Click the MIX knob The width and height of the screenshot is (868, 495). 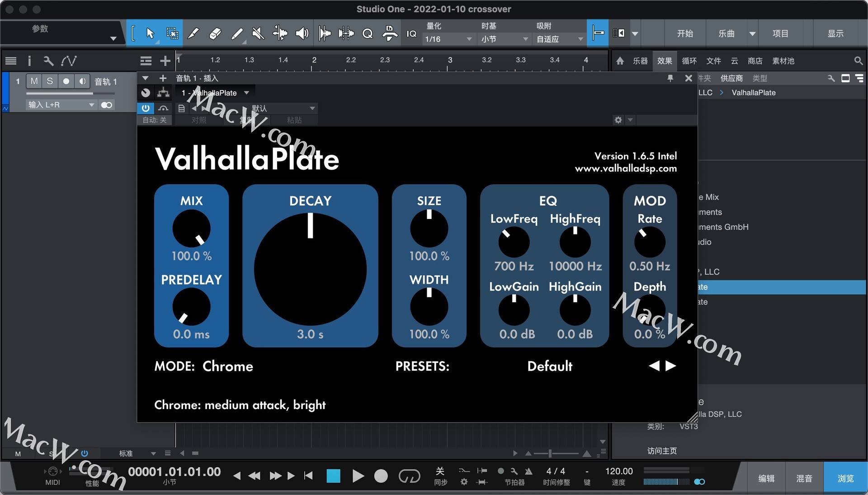(191, 228)
